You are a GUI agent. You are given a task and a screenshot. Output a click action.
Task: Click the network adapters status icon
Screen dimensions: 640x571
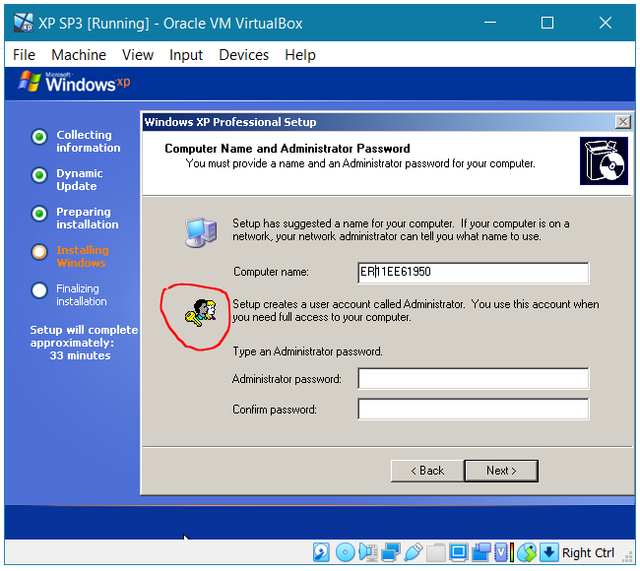(x=391, y=552)
